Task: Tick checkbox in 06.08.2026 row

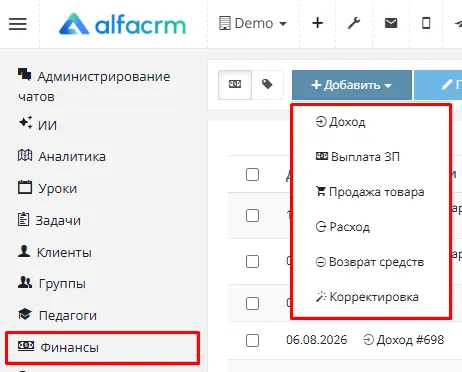Action: (x=252, y=340)
